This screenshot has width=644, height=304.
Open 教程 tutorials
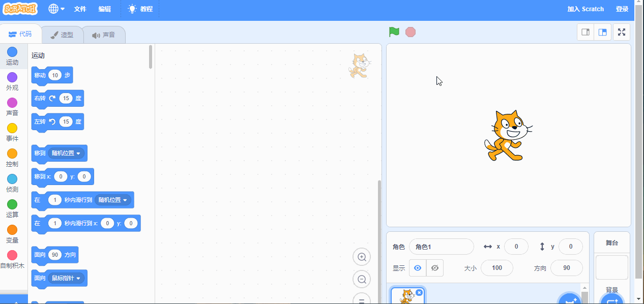pos(140,9)
